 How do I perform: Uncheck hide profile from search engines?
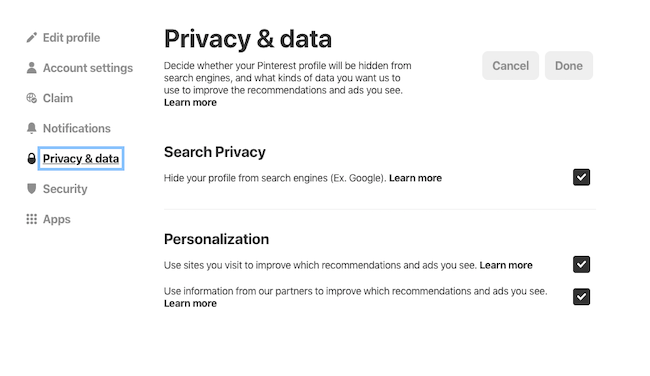tap(581, 177)
